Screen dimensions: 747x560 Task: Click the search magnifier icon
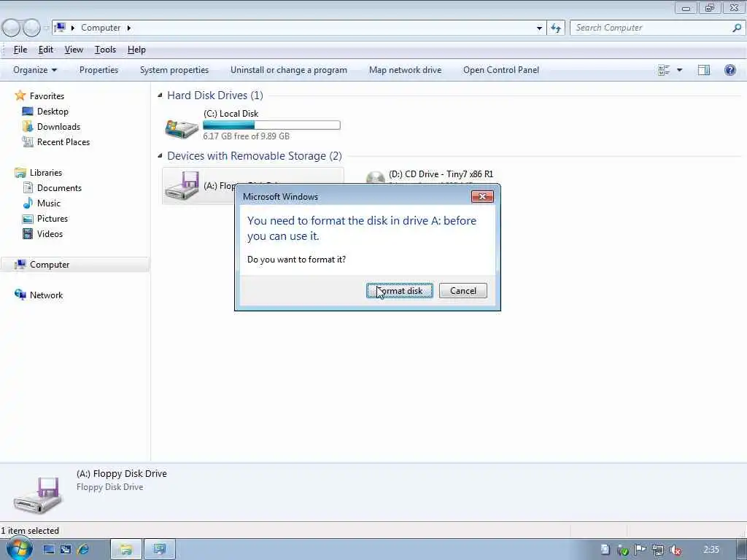pyautogui.click(x=737, y=28)
